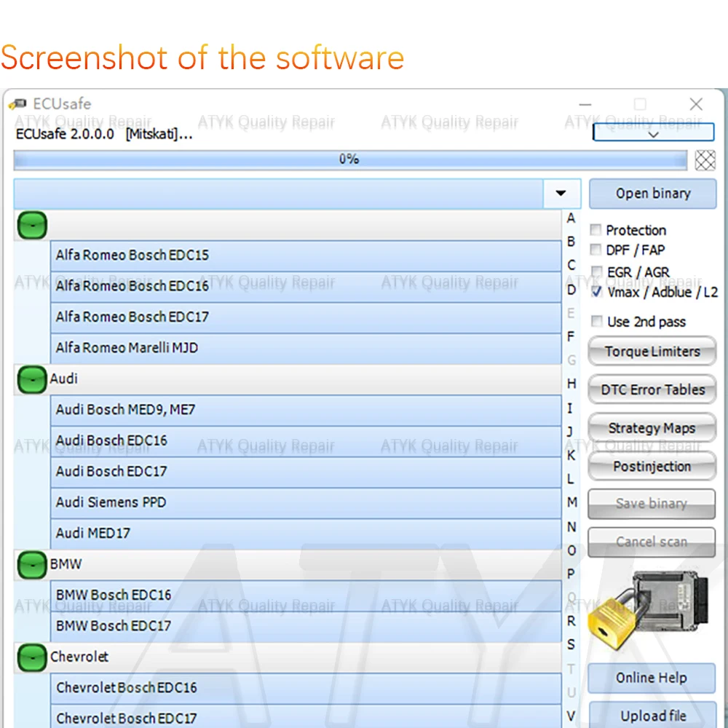This screenshot has width=728, height=728.
Task: Enable the DPF / FAP checkbox
Action: coord(596,249)
